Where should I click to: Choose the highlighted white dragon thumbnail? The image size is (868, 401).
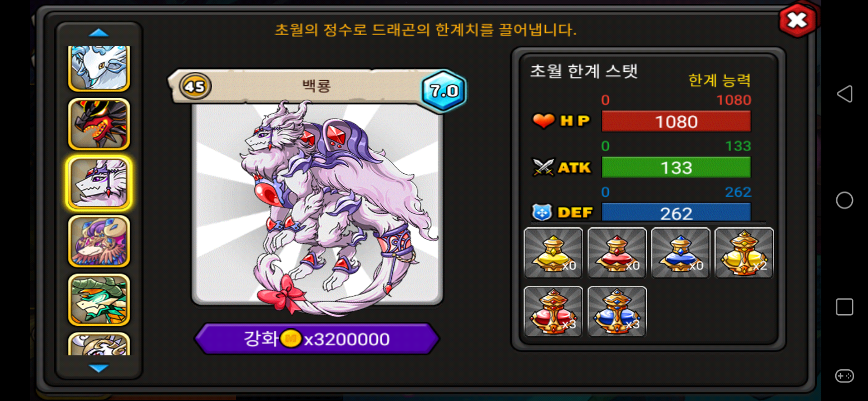coord(99,183)
